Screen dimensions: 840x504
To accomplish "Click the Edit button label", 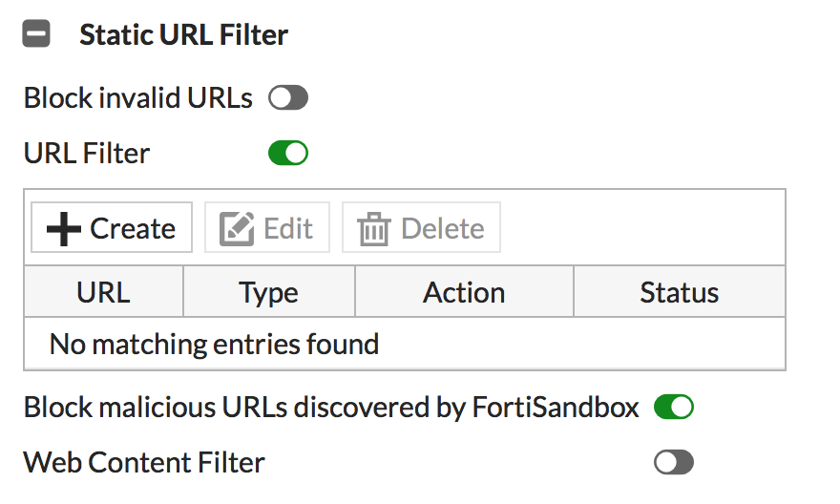I will pyautogui.click(x=288, y=229).
